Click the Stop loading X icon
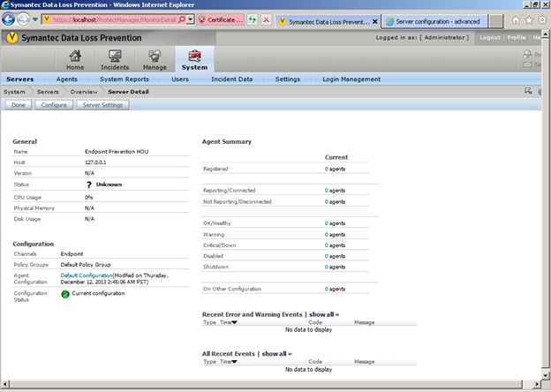Screen dimensions: 551x392 point(267,19)
